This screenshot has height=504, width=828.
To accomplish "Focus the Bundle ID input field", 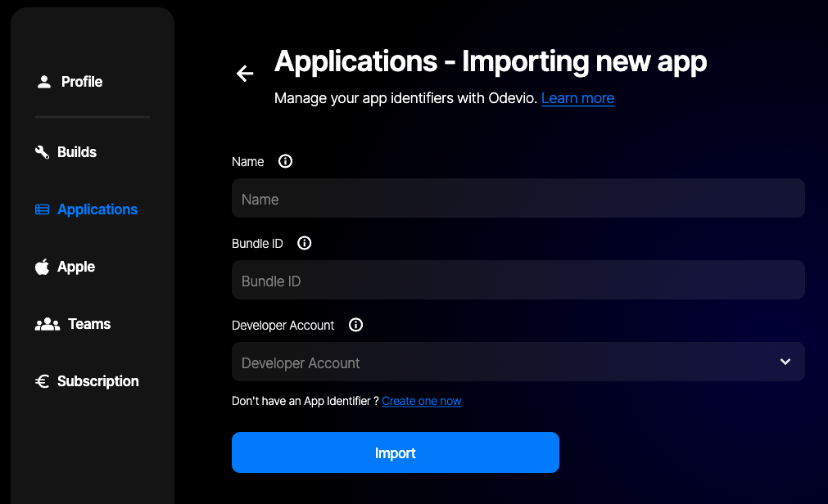I will pyautogui.click(x=518, y=281).
